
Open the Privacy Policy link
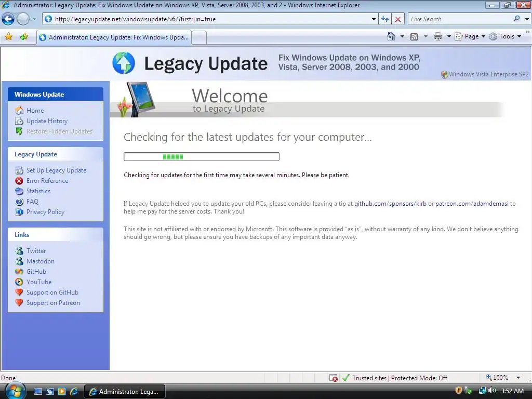pyautogui.click(x=46, y=212)
